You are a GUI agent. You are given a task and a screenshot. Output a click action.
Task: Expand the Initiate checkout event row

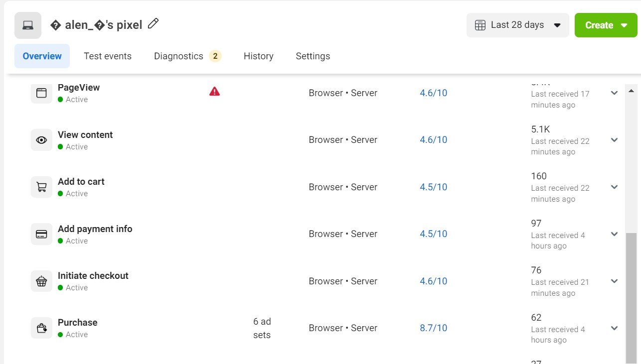tap(614, 281)
